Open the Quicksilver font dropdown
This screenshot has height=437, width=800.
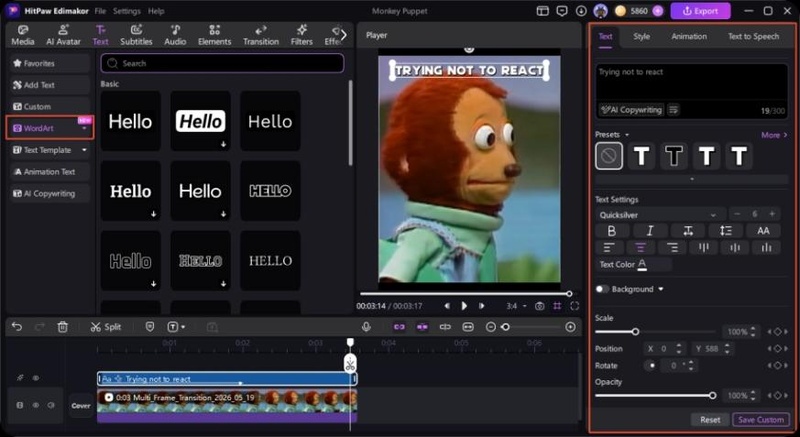pos(659,215)
